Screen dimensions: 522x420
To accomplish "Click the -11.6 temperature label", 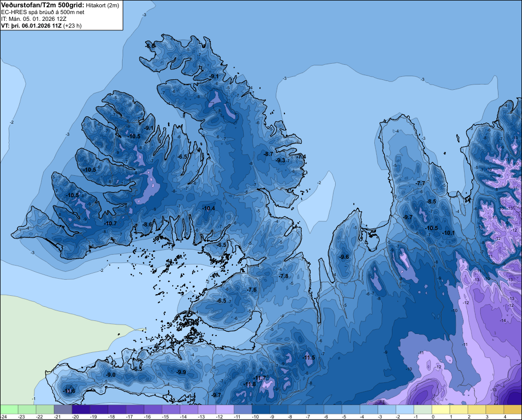I will click(x=69, y=391).
